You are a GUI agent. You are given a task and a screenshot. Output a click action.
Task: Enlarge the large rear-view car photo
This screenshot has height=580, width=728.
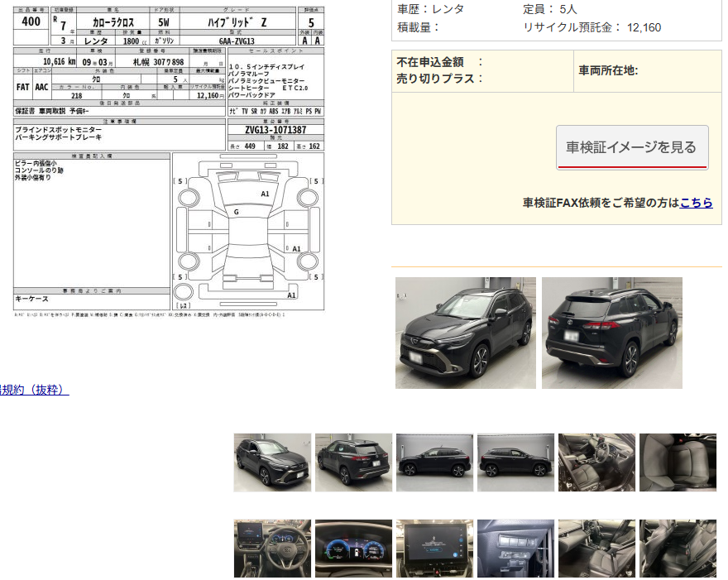611,333
